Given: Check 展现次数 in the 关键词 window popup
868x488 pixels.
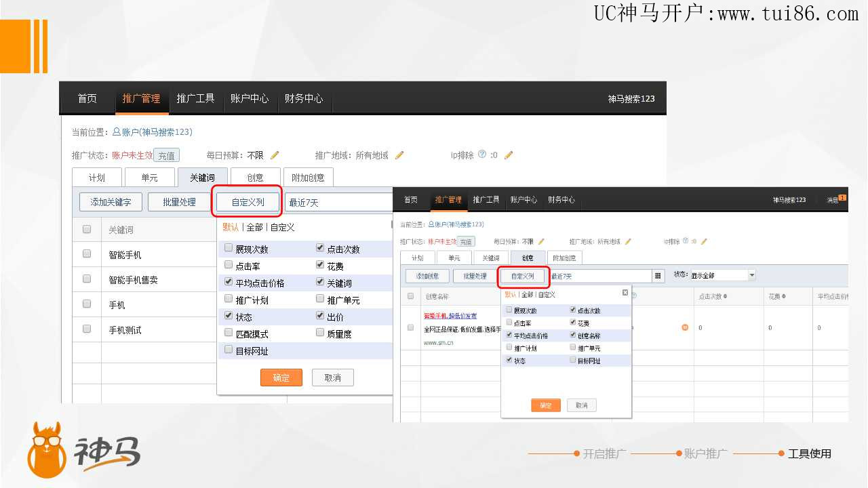Looking at the screenshot, I should point(229,249).
